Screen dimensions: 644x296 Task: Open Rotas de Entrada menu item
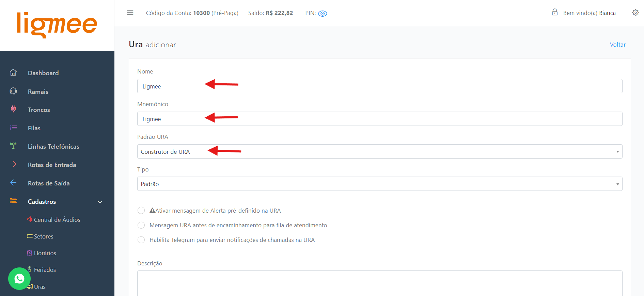pos(52,165)
